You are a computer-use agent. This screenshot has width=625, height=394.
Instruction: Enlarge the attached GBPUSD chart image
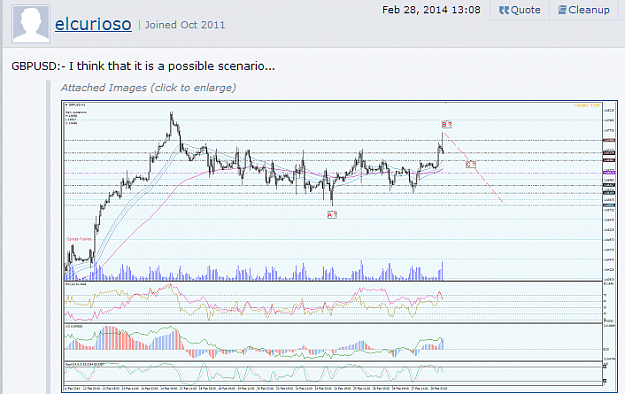click(339, 246)
